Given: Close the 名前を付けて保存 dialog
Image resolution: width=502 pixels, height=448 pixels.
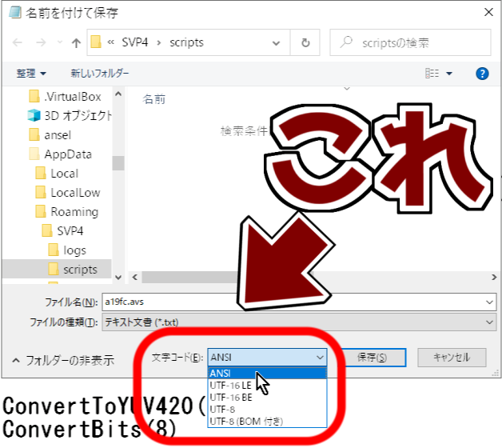Looking at the screenshot, I should (x=488, y=12).
